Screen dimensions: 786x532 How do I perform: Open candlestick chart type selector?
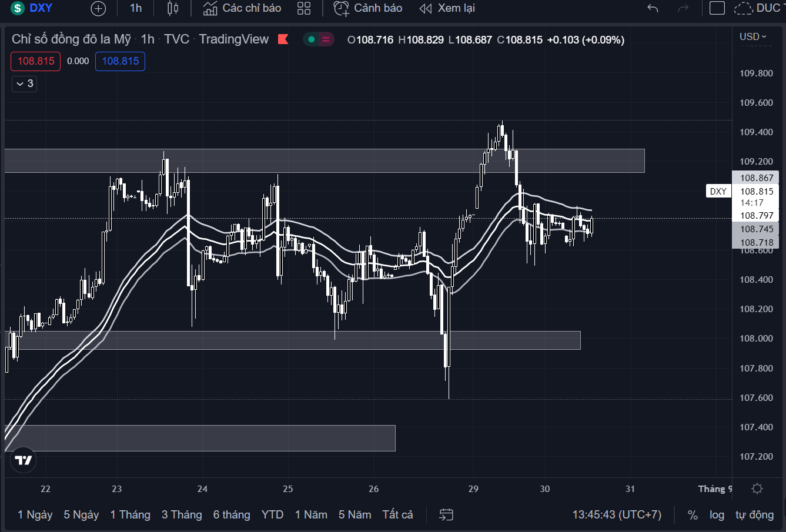pos(173,8)
